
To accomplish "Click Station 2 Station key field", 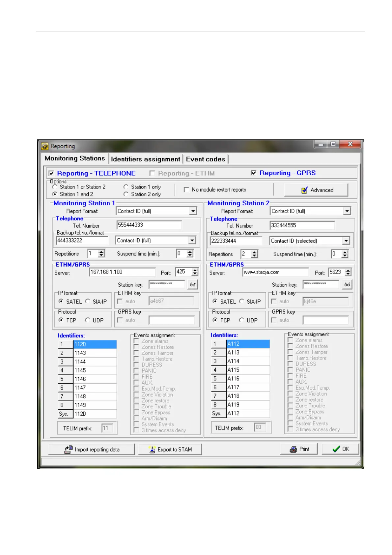I will coord(321,285).
